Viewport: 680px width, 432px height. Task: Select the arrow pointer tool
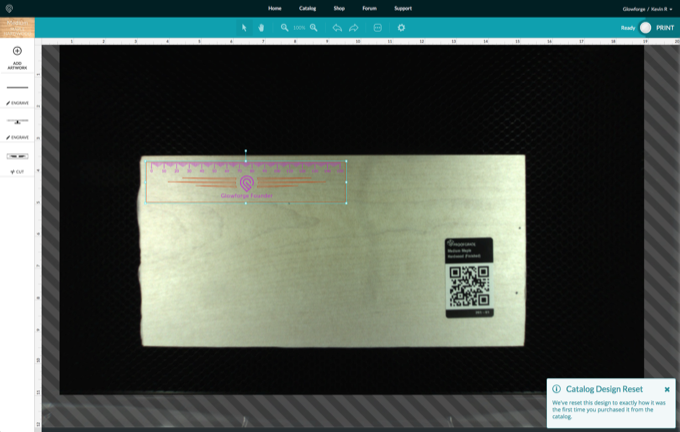(x=244, y=28)
